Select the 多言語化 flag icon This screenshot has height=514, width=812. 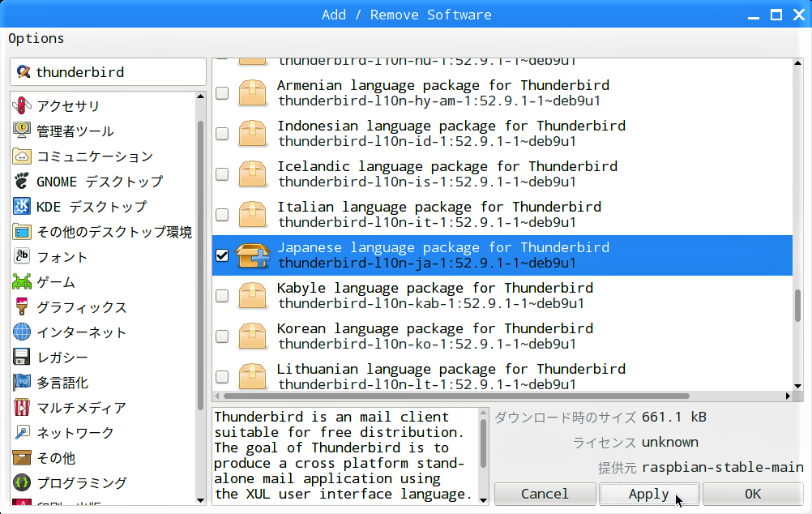point(22,383)
